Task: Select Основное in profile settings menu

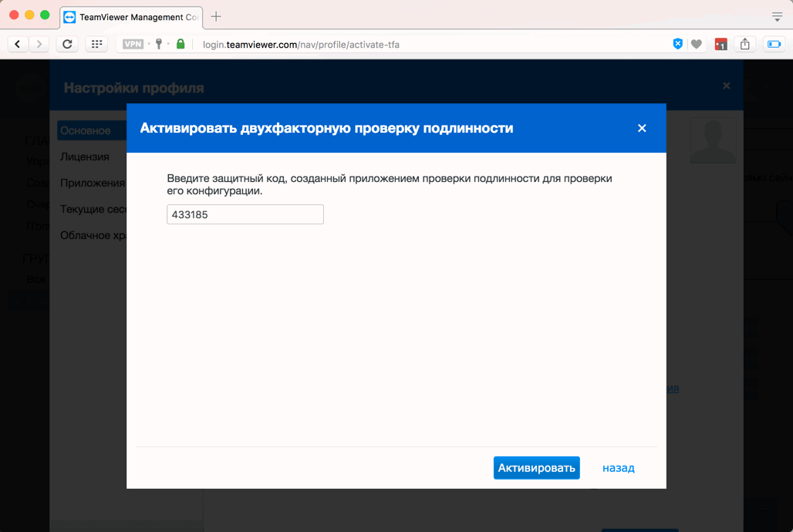Action: click(x=92, y=130)
